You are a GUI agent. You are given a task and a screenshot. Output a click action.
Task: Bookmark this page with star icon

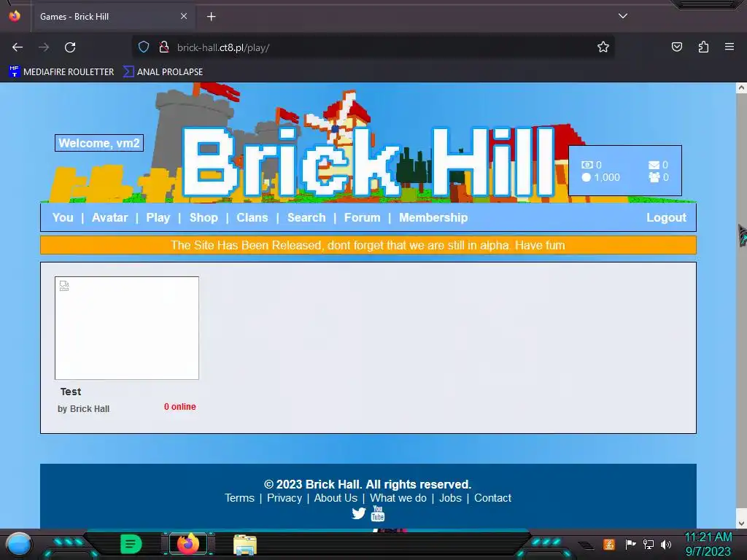pos(603,47)
